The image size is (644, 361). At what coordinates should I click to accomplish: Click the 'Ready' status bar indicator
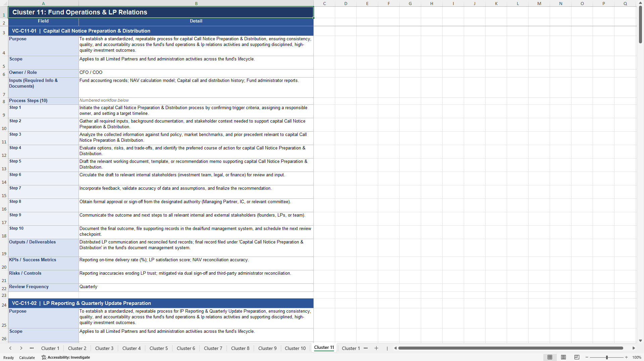[9, 358]
